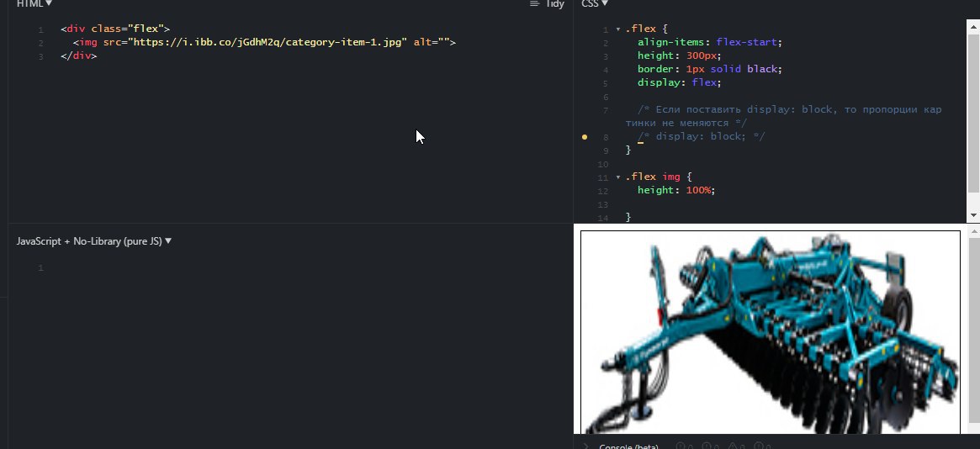The width and height of the screenshot is (980, 449).
Task: Click the teal harrow image in result
Action: tap(770, 332)
